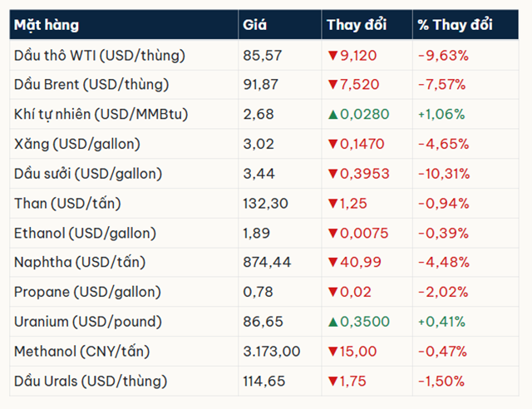Click the red down arrow for Than
This screenshot has width=532, height=409.
click(332, 204)
